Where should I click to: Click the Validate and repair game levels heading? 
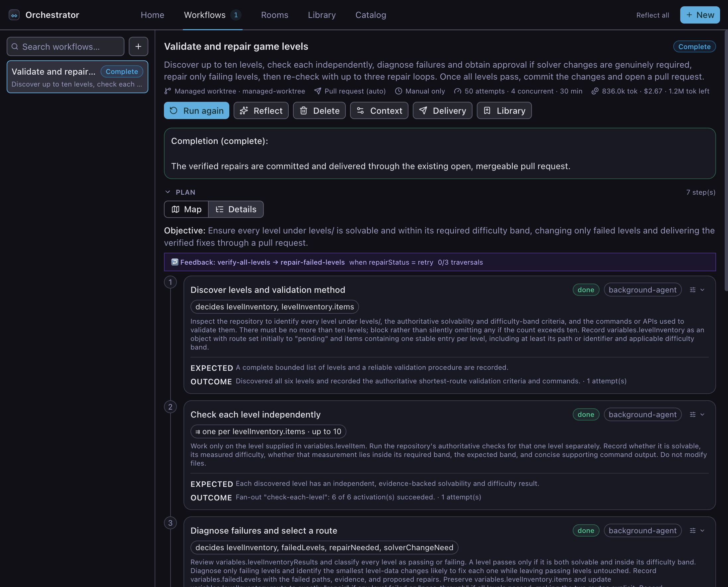tap(236, 46)
